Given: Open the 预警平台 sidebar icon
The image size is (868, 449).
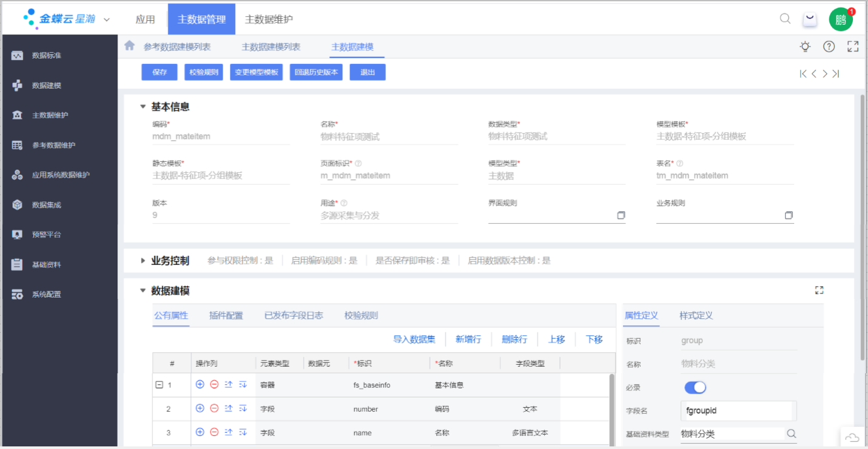Looking at the screenshot, I should point(18,234).
